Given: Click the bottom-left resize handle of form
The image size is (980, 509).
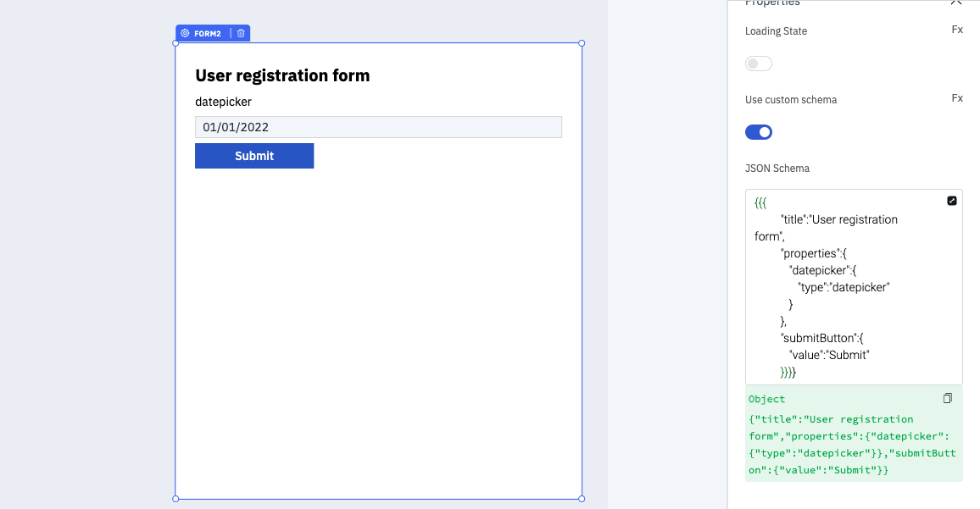Looking at the screenshot, I should point(175,499).
